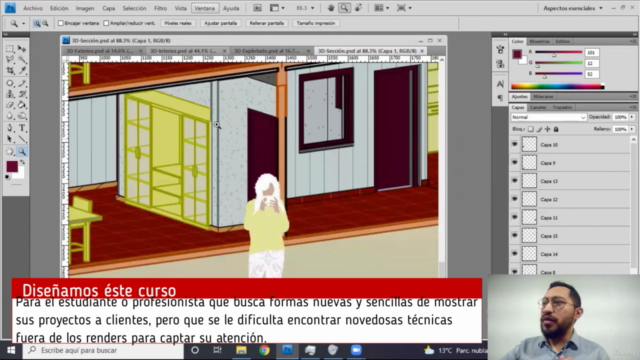The height and width of the screenshot is (360, 640).
Task: Select the Pen tool
Action: [x=10, y=128]
